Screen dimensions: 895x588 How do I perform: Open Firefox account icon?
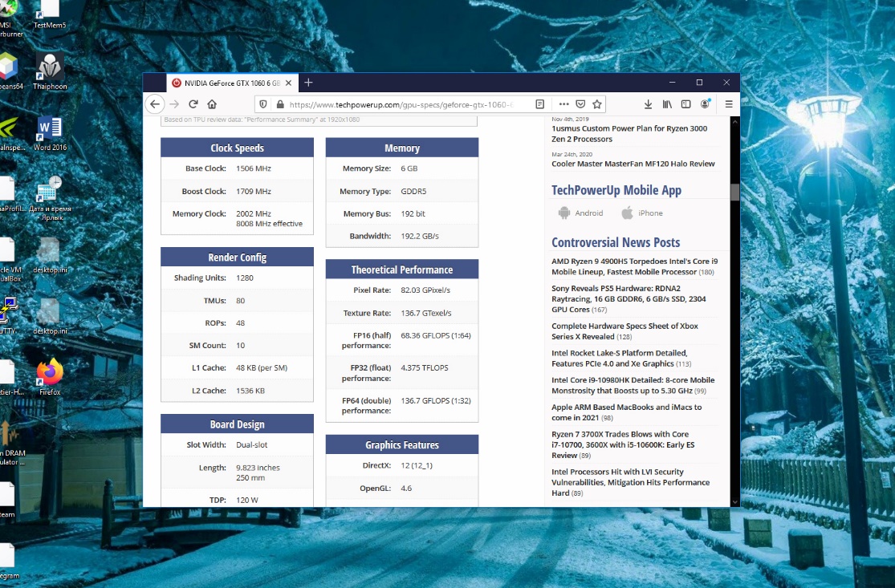[x=705, y=104]
